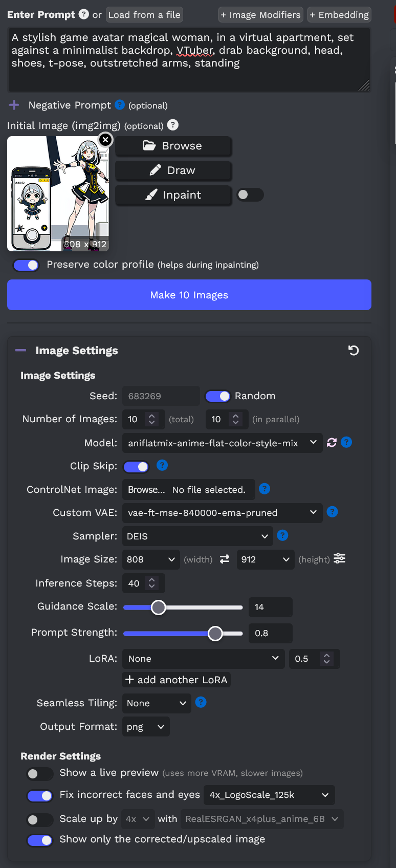The width and height of the screenshot is (396, 868).
Task: Click the swap width and height icon
Action: click(x=225, y=559)
